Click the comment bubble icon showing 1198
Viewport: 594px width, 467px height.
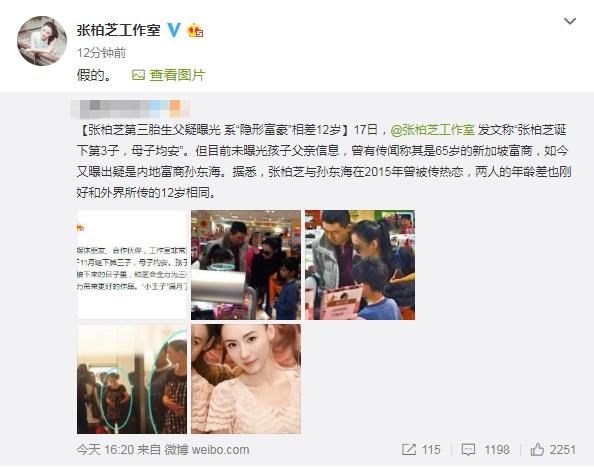pyautogui.click(x=468, y=450)
